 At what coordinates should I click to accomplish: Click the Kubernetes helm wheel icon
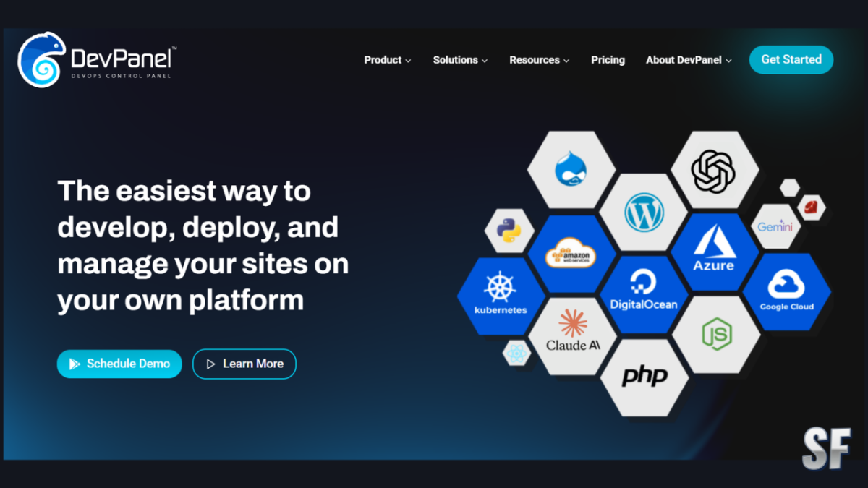click(x=499, y=295)
